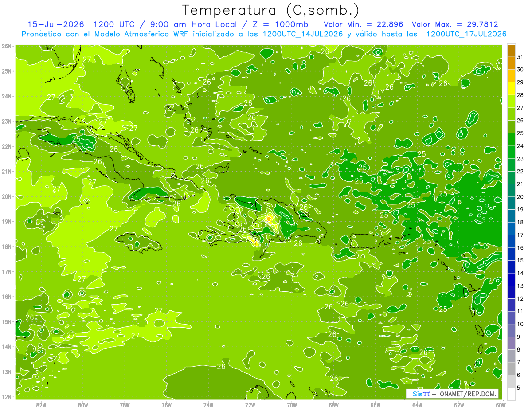Click the '24N' latitude axis label

(7, 96)
